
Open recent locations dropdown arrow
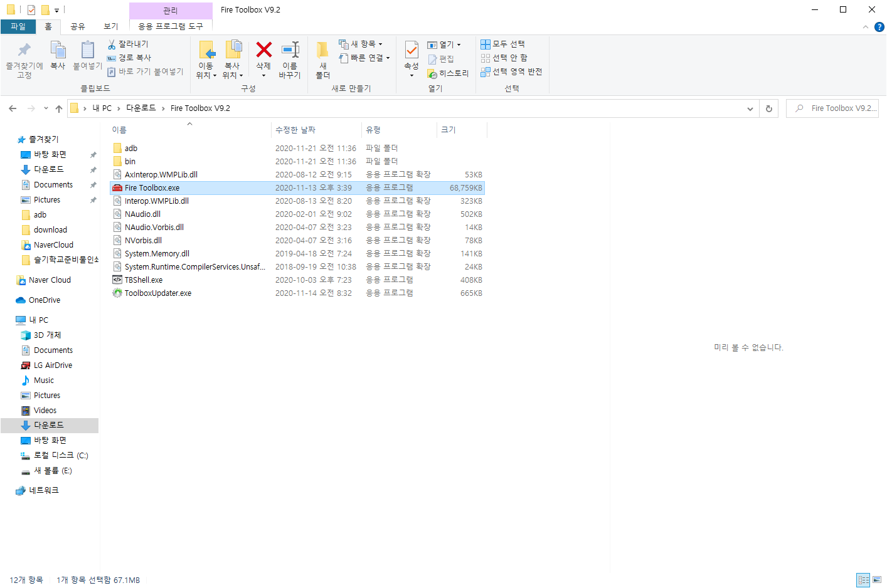pos(46,108)
